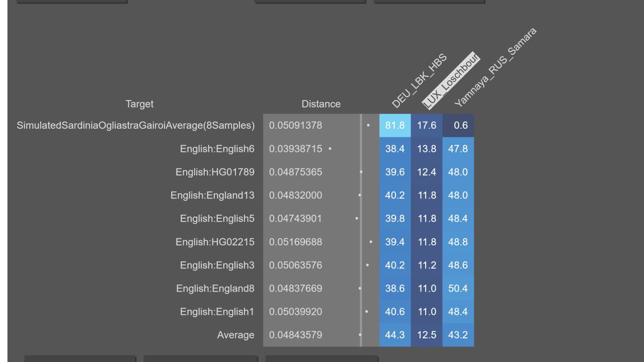Viewport: 644px width, 362px height.
Task: Select the English:HG02215 row label
Action: click(x=215, y=242)
